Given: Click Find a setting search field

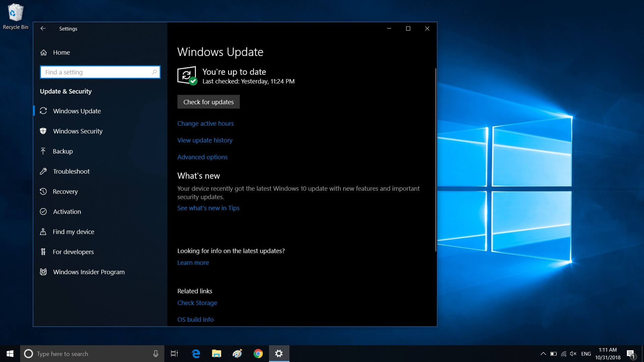Looking at the screenshot, I should [100, 72].
